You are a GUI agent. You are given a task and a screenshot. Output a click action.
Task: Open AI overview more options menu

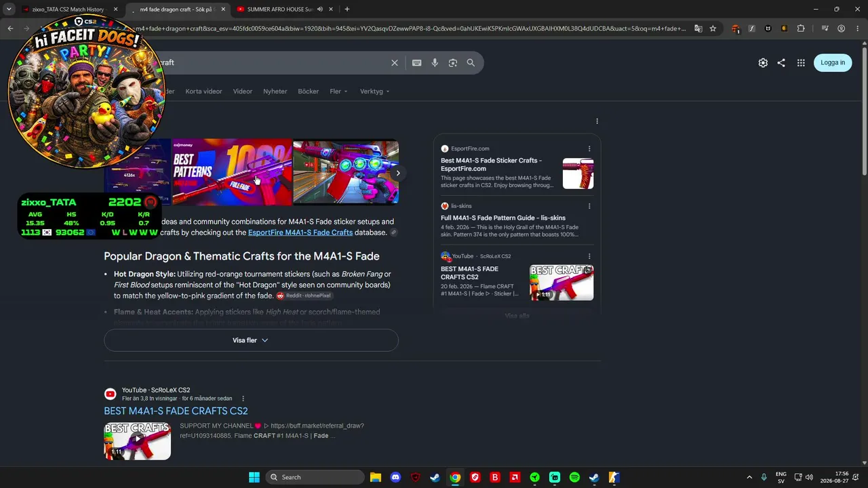(x=597, y=121)
